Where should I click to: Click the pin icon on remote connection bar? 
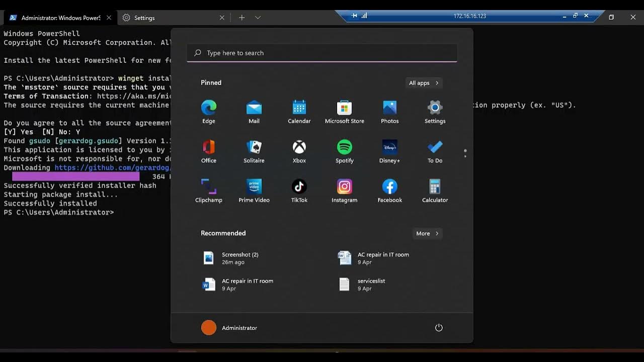tap(355, 16)
